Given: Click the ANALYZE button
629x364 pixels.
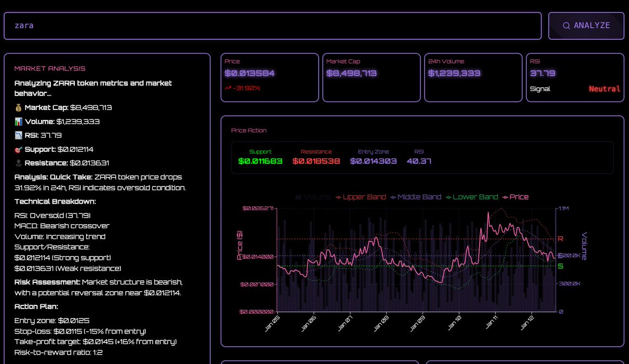Looking at the screenshot, I should [x=587, y=26].
